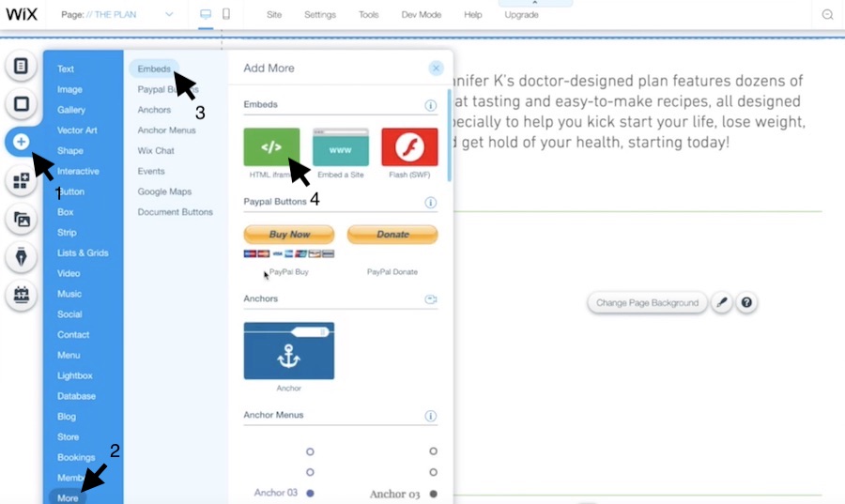Open the blog pen icon in sidebar
Viewport: 845px width, 504px height.
point(21,257)
